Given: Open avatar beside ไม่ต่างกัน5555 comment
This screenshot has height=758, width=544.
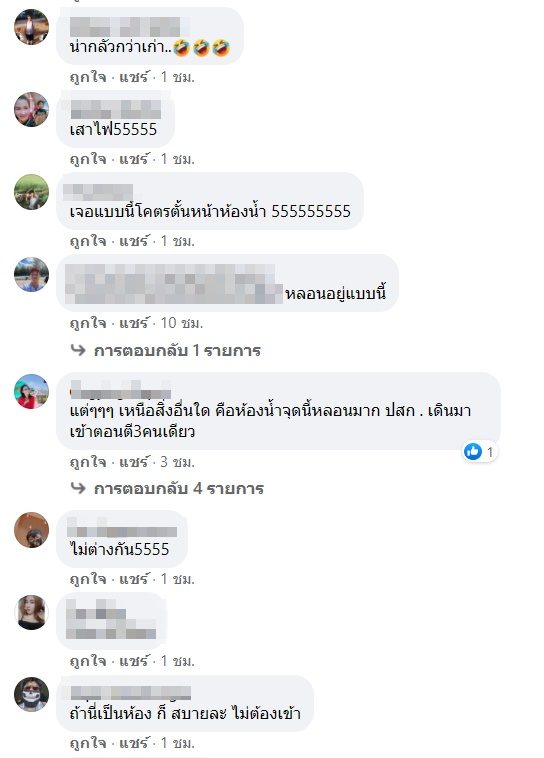Looking at the screenshot, I should [31, 530].
